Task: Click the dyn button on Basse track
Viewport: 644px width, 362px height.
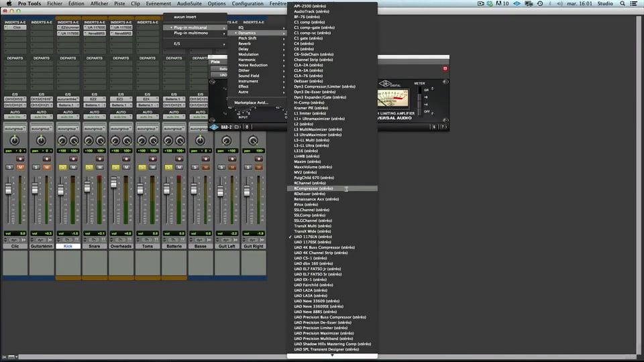Action: point(199,240)
